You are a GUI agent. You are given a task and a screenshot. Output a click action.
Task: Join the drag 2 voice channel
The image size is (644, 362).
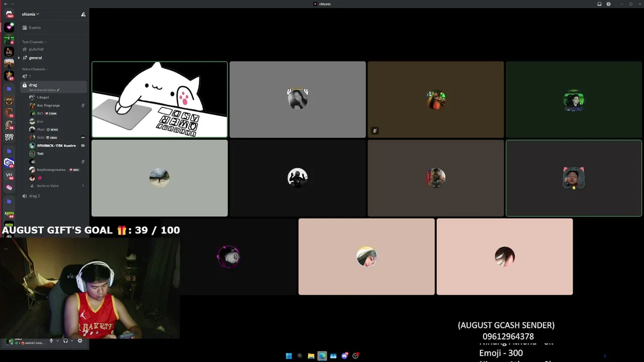click(53, 196)
